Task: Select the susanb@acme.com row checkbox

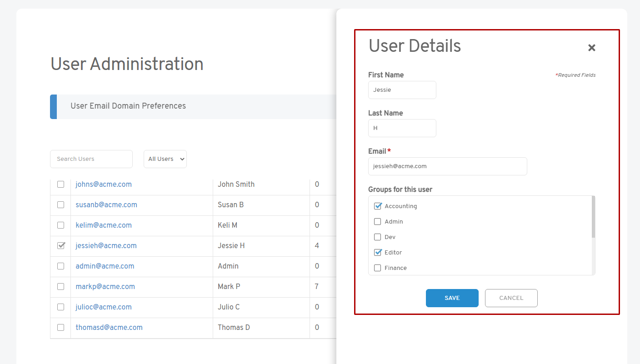Action: [x=60, y=205]
